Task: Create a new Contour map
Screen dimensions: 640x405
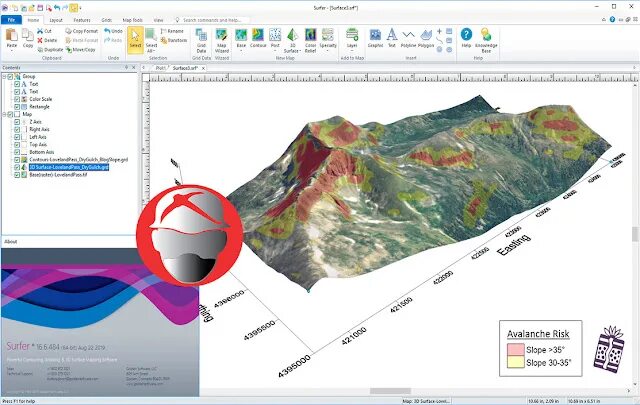Action: tap(258, 38)
